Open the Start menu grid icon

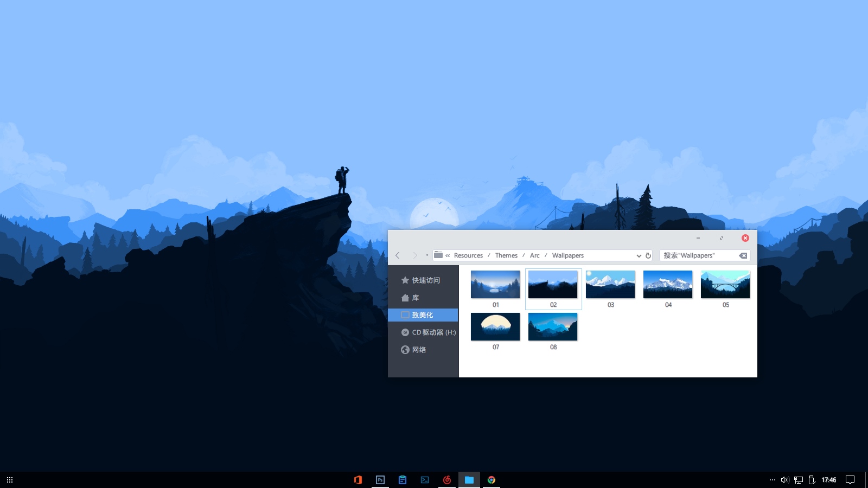point(10,480)
